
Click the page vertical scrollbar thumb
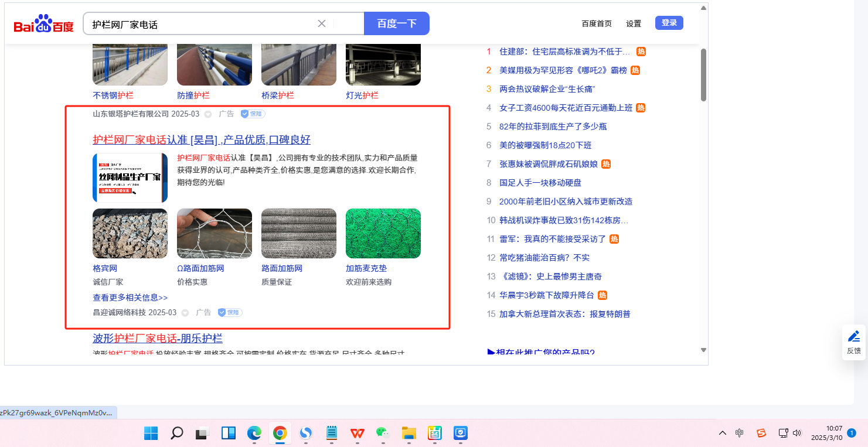(703, 74)
